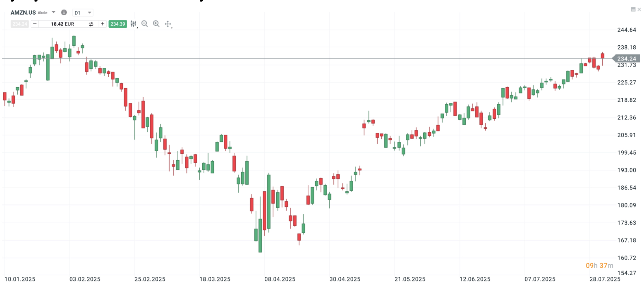Open the D1 timeframe dropdown
This screenshot has width=644, height=289.
tap(83, 13)
